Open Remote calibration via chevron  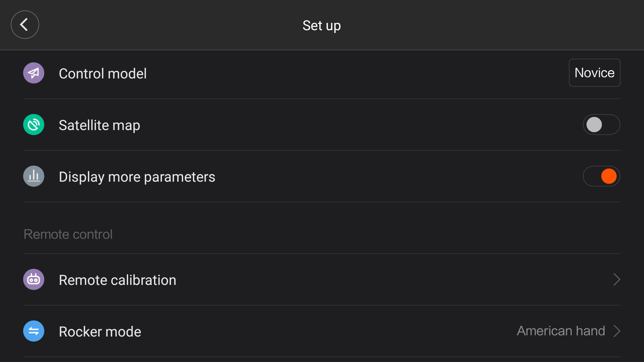[616, 280]
